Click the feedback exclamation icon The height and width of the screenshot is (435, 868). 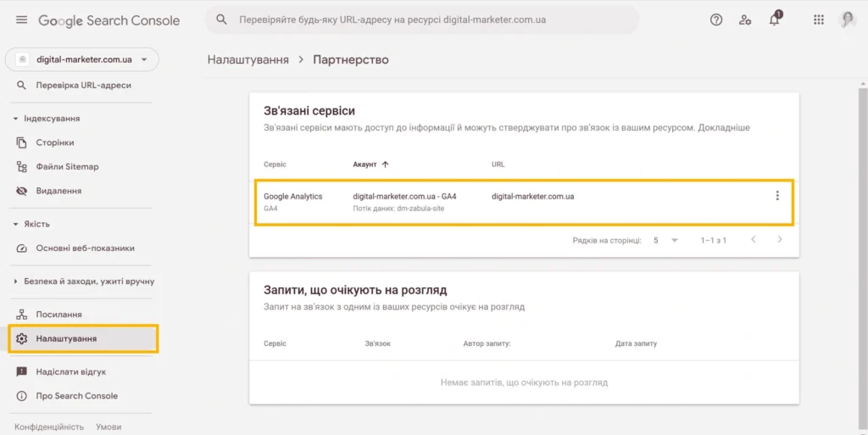tap(21, 372)
